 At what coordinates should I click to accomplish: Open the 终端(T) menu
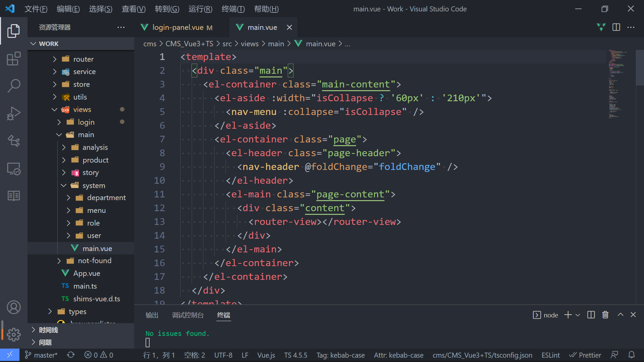tap(233, 9)
